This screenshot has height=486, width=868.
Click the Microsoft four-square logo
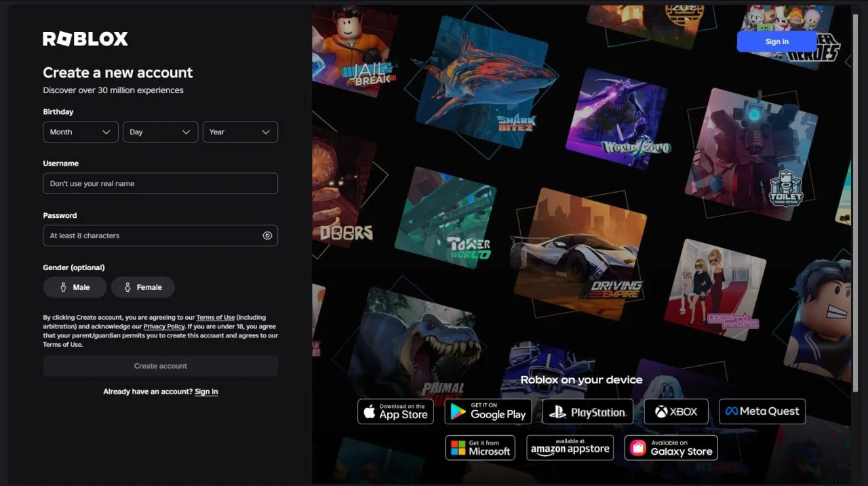(458, 448)
